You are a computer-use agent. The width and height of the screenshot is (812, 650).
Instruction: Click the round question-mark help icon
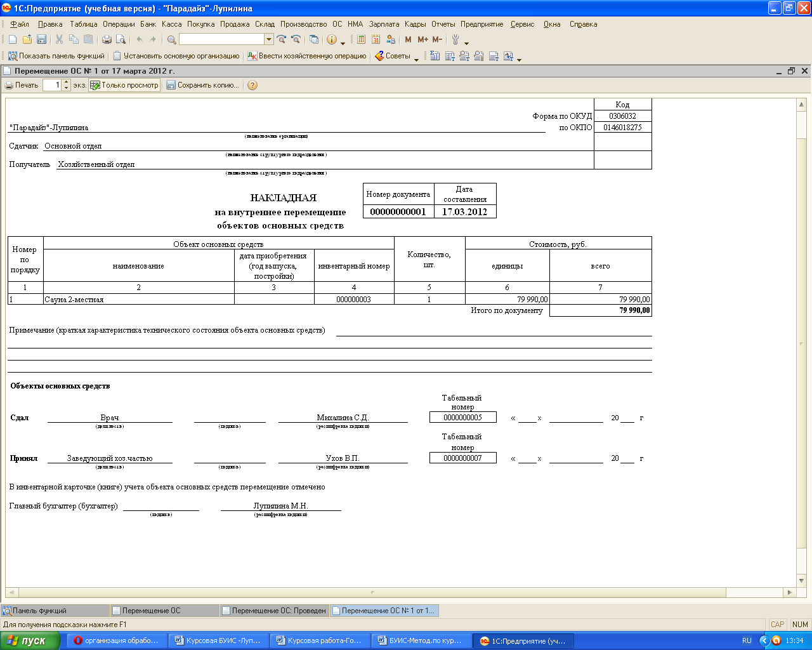point(252,85)
